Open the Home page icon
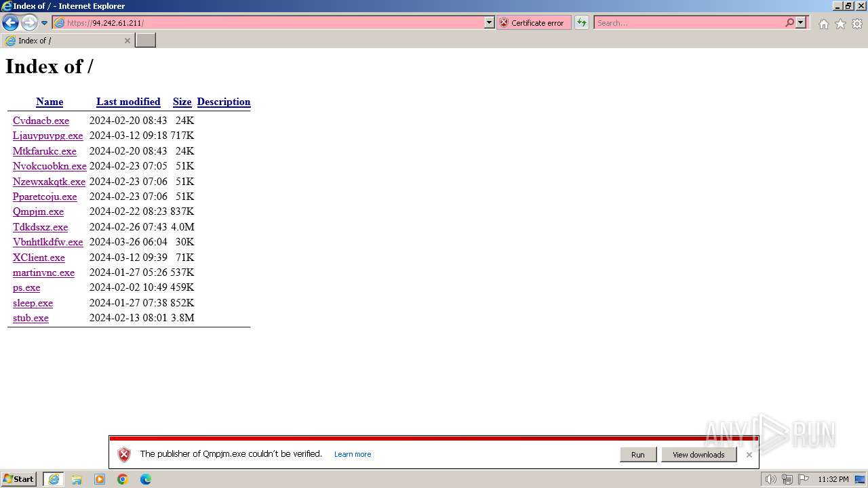Screen dimensions: 868x488 (823, 24)
